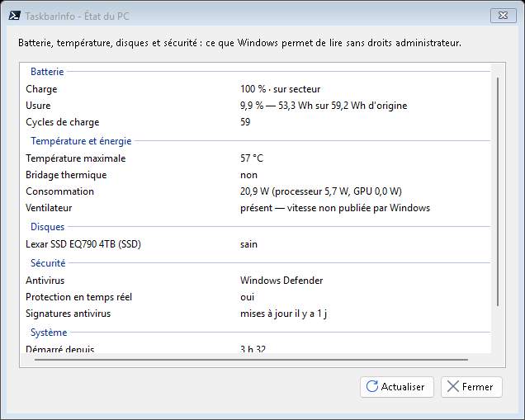Viewport: 525px width, 420px height.
Task: Click the Protection en temps réel label
Action: pyautogui.click(x=79, y=297)
